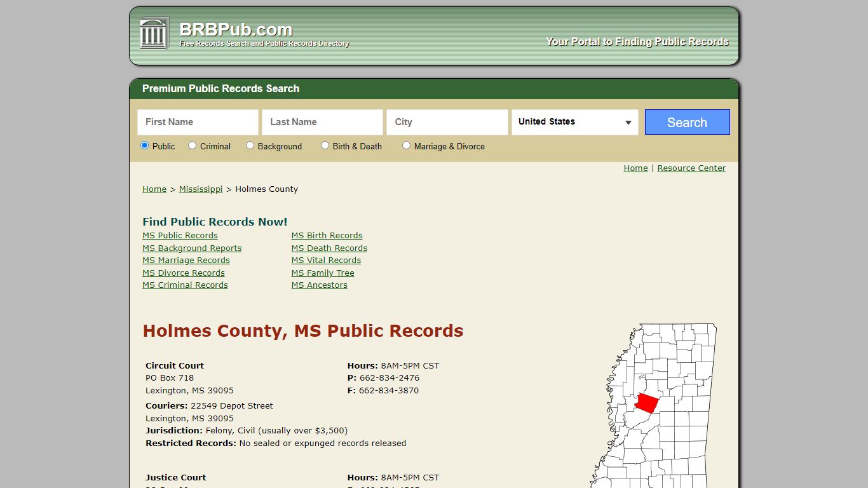Click the Holmes County, MS Public Records heading

(x=303, y=331)
